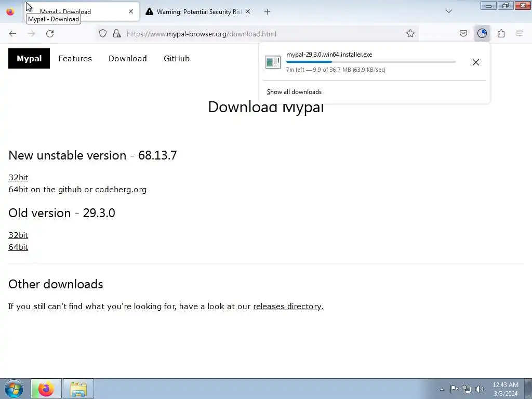Close the Warning security risk tab
Screen dimensions: 532x399
point(248,11)
